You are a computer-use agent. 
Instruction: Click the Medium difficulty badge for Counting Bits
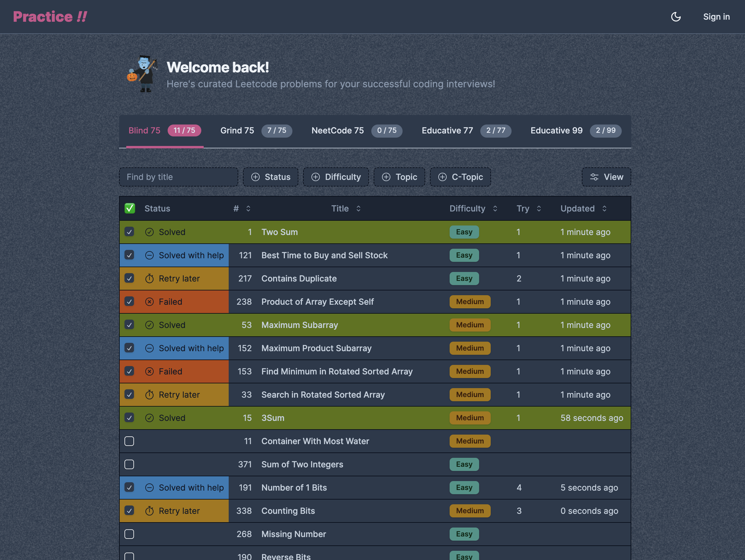point(470,511)
